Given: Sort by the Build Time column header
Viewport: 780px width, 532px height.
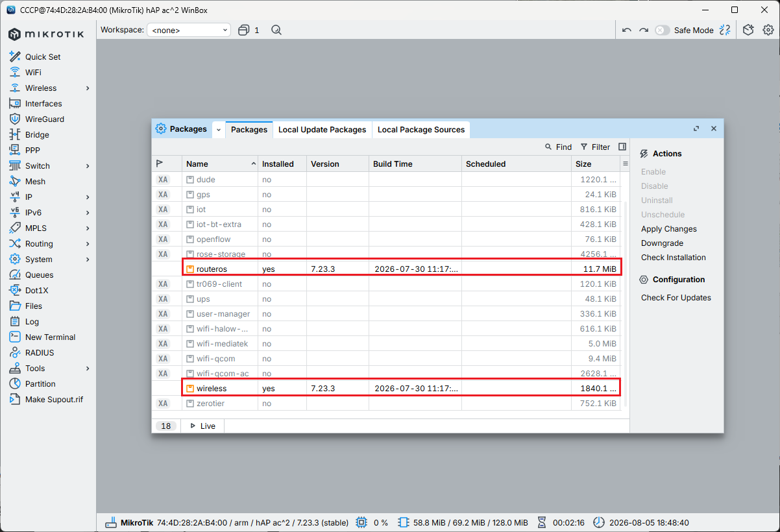Looking at the screenshot, I should click(x=415, y=163).
